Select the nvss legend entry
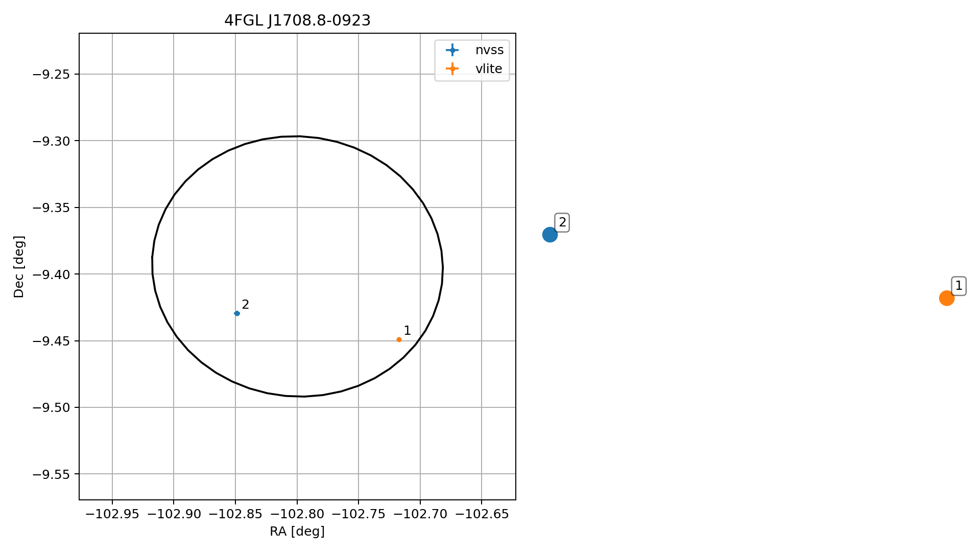Viewport: 980px width, 552px height. [474, 50]
